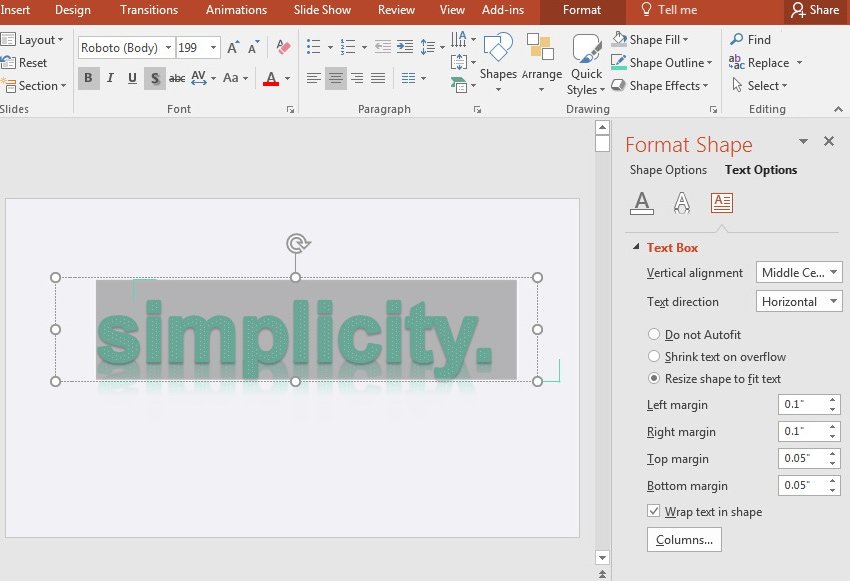Expand Quick Styles gallery
850x581 pixels.
point(587,64)
